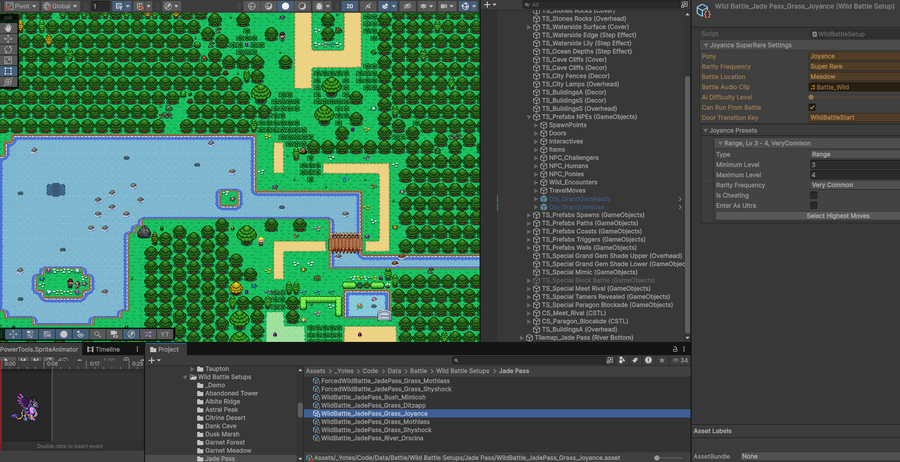Click the shuffle icon in bottom scene overlay
Viewport: 900px width, 462px height.
(x=148, y=334)
